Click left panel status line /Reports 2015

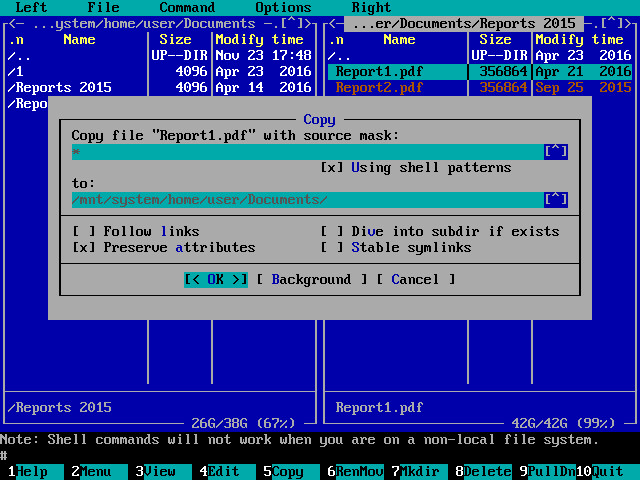click(x=60, y=407)
